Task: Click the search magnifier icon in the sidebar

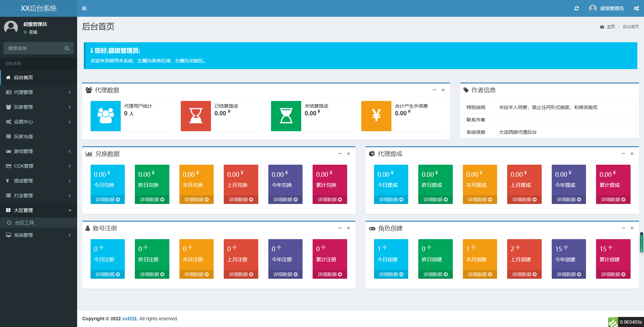Action: pyautogui.click(x=67, y=48)
